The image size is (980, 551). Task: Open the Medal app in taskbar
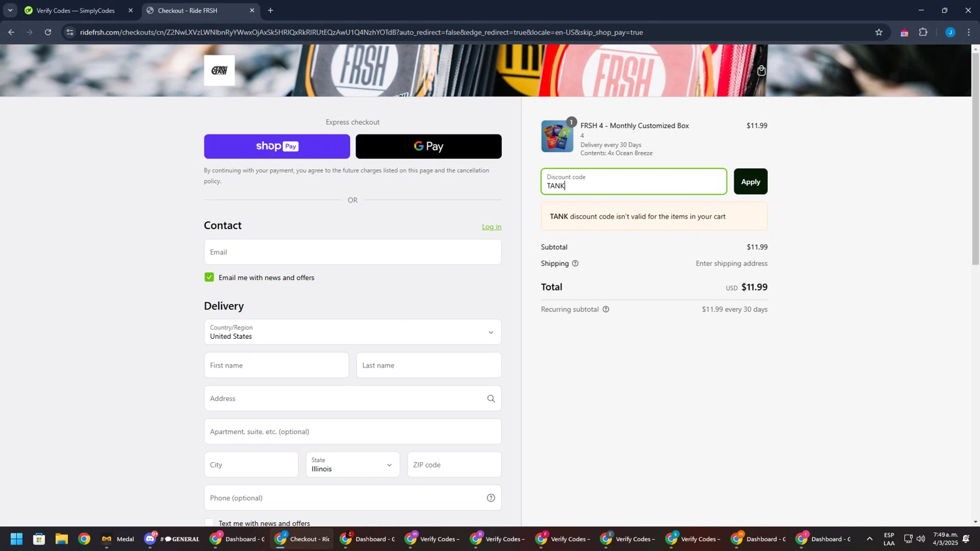118,539
